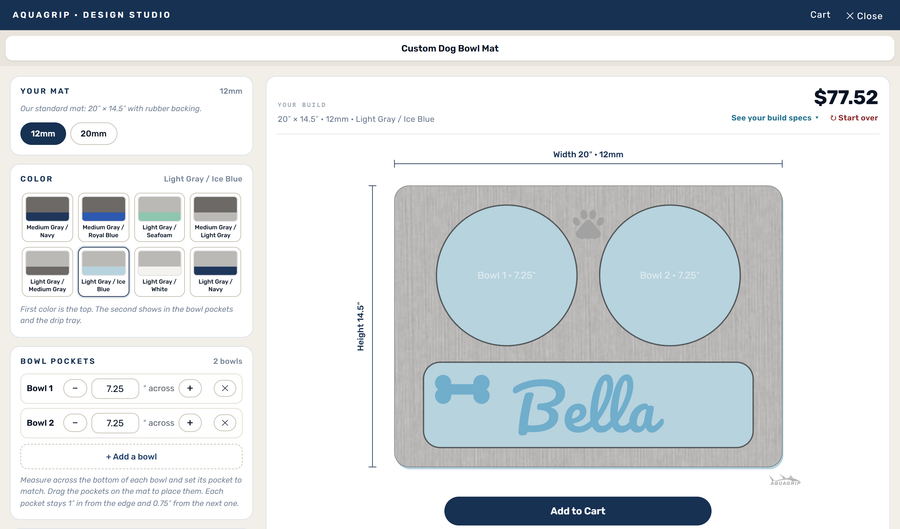
Task: Select the 20mm thickness option
Action: [x=94, y=134]
